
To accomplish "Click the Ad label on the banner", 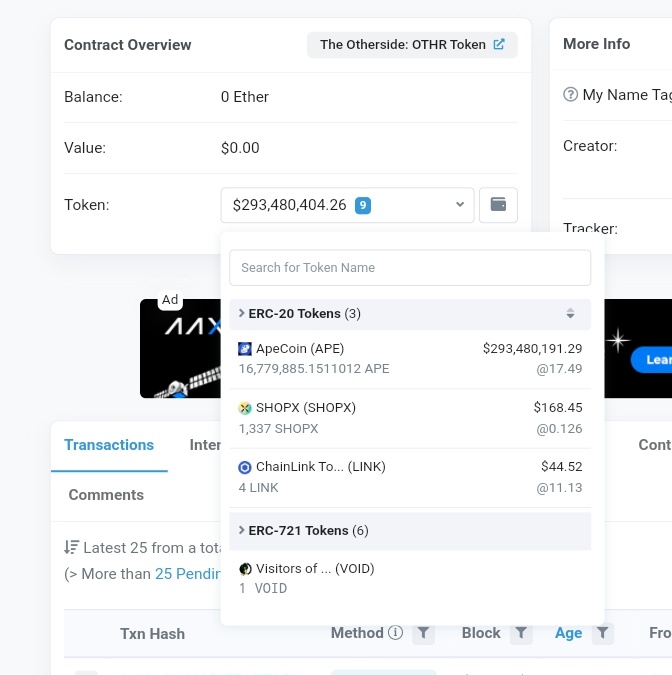I will point(170,300).
